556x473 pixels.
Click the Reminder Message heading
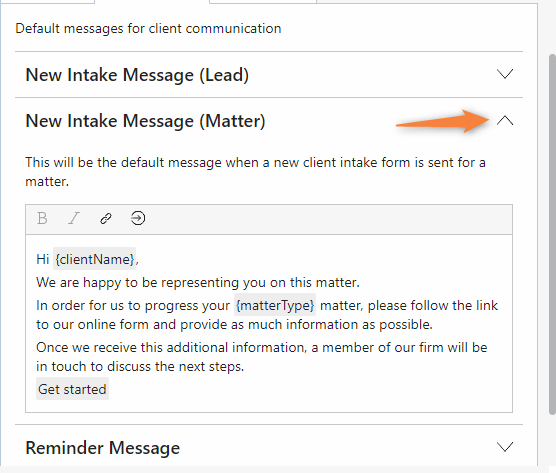[x=102, y=447]
